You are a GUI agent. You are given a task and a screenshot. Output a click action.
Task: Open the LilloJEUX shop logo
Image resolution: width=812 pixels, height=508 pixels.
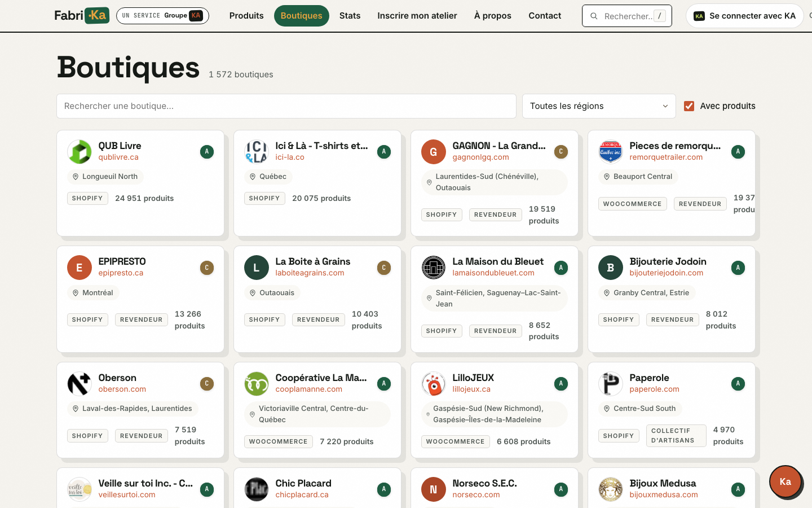pyautogui.click(x=434, y=384)
